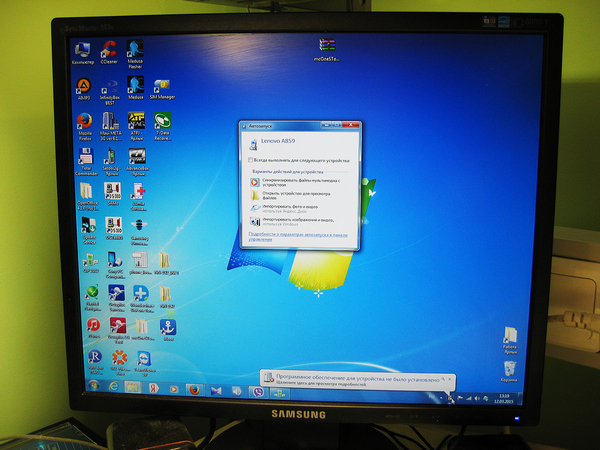Screen dimensions: 600x450
Task: Launch the blue R icon shortcut
Action: pos(95,362)
